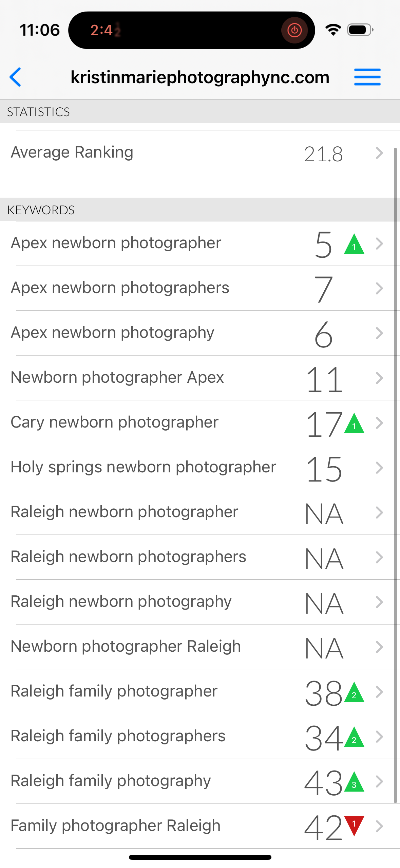
Task: Tap the NA ranking for Raleigh newborn photography
Action: pos(324,603)
